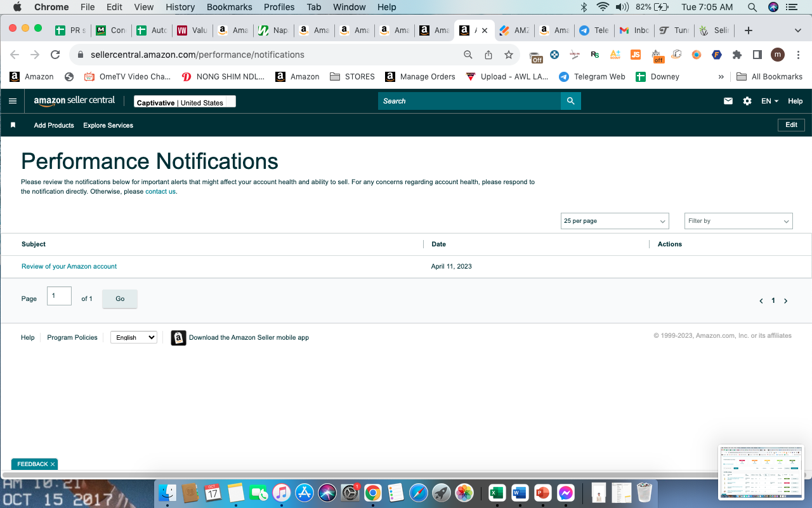Show hidden bookmarks with the overflow chevron
Image resolution: width=812 pixels, height=508 pixels.
pos(721,77)
